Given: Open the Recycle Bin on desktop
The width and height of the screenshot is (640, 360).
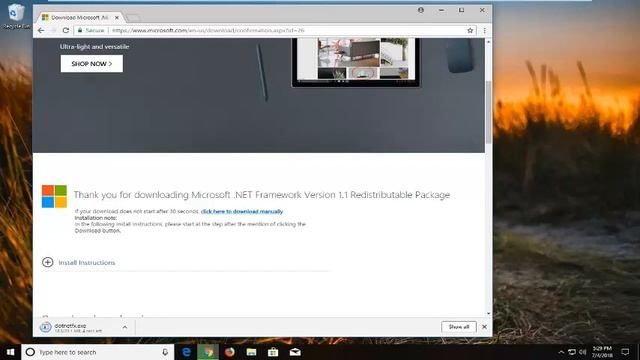Looking at the screenshot, I should pos(16,16).
